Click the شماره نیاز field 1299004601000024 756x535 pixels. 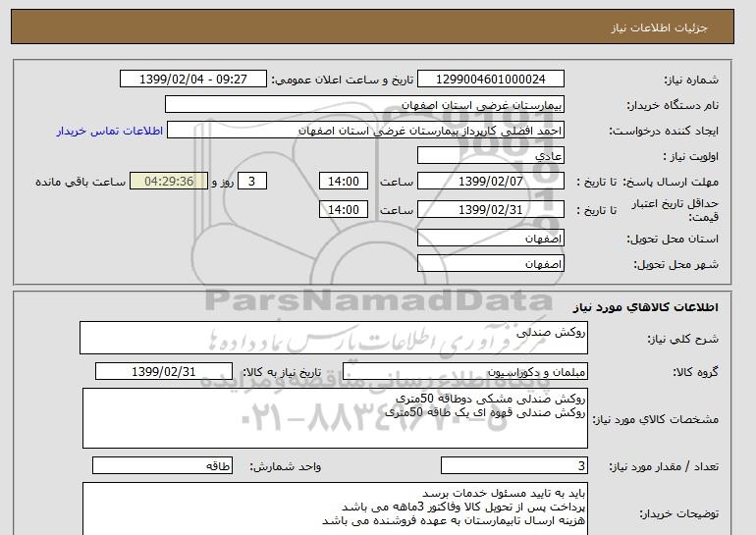491,80
